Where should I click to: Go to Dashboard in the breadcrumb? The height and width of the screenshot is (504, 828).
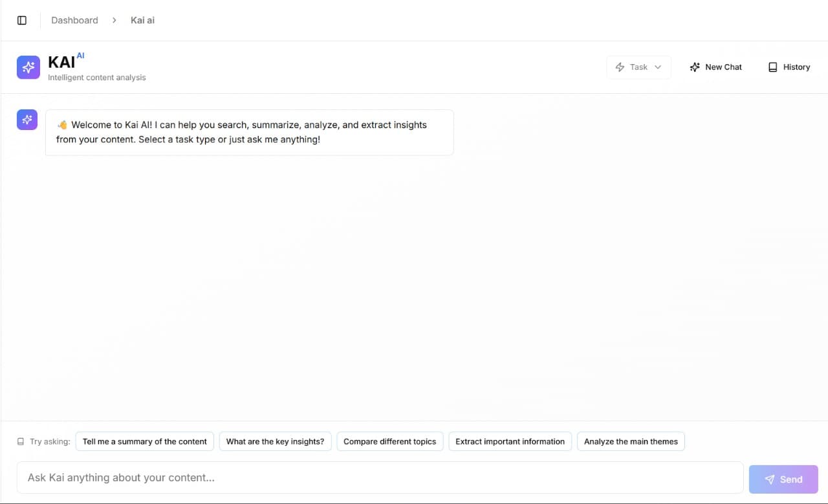(x=74, y=20)
